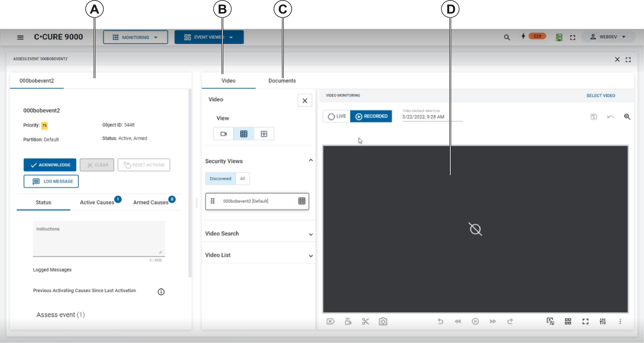Select the RECORDED video mode
644x343 pixels.
[x=371, y=116]
